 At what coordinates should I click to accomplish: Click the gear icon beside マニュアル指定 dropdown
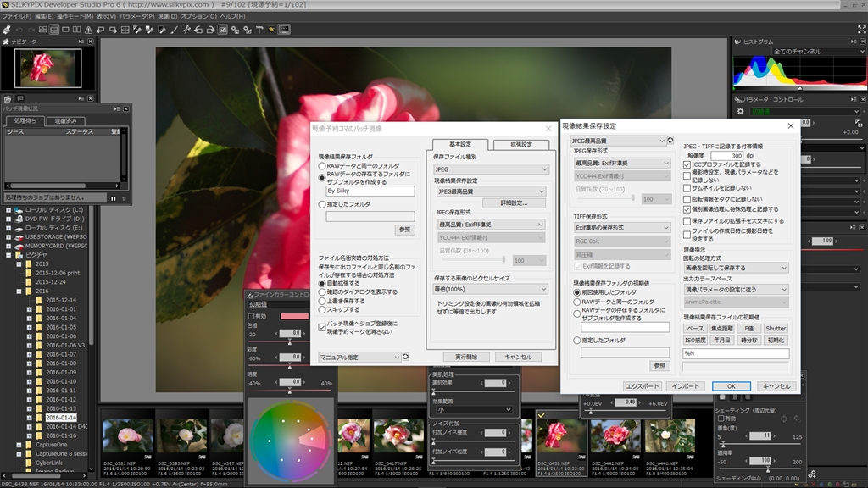pyautogui.click(x=406, y=357)
